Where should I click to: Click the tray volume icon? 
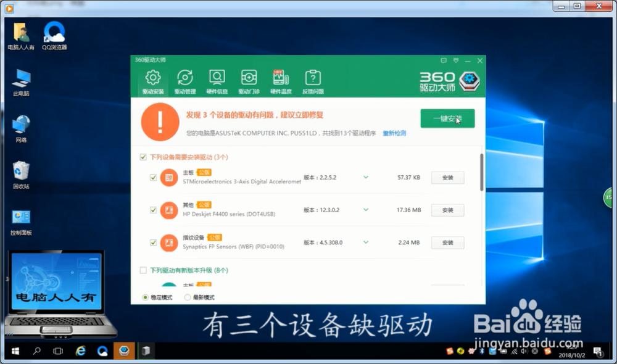(524, 351)
